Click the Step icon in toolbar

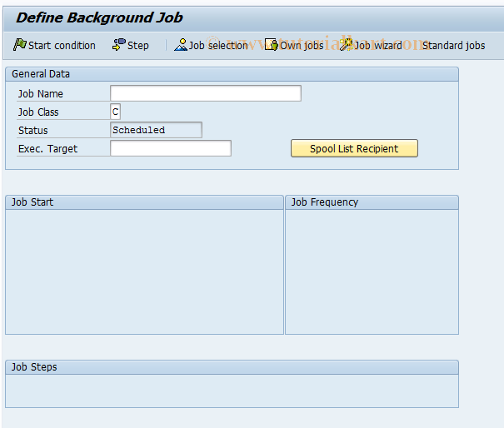click(119, 45)
